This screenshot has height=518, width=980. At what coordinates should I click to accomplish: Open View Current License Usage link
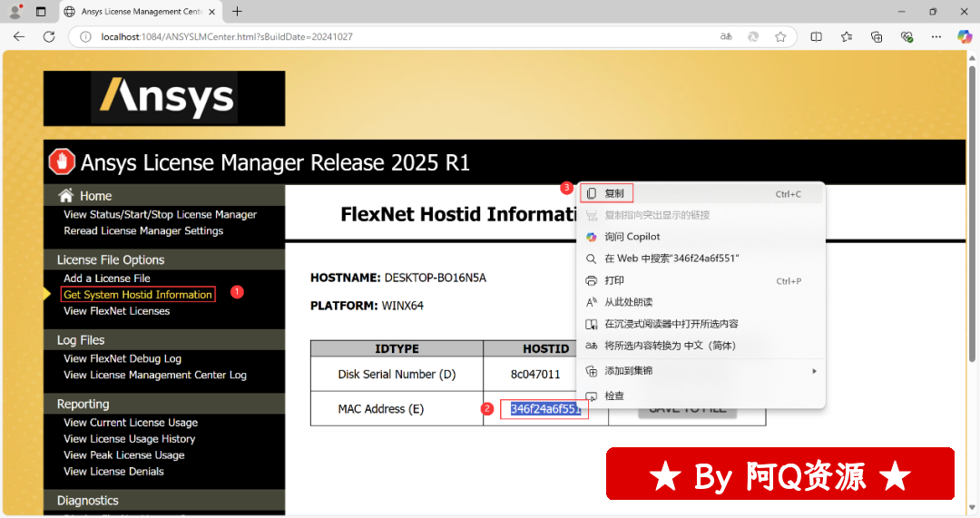point(131,423)
